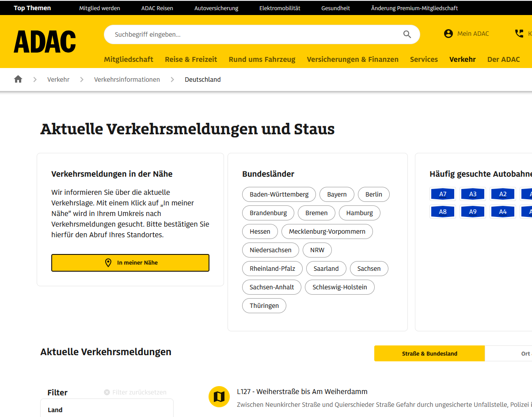
Task: Click the home breadcrumb icon
Action: point(18,80)
